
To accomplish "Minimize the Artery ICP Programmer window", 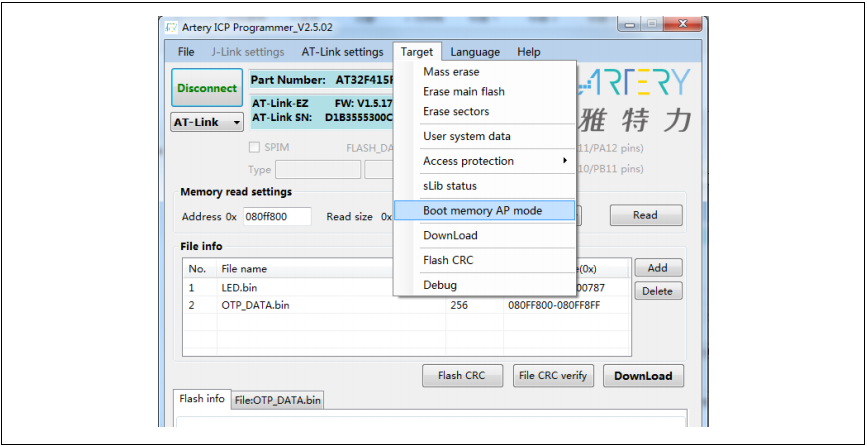I will pyautogui.click(x=631, y=24).
